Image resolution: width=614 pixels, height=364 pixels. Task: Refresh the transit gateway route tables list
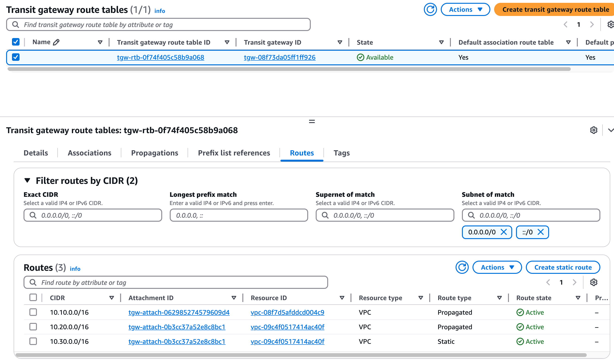click(x=430, y=10)
